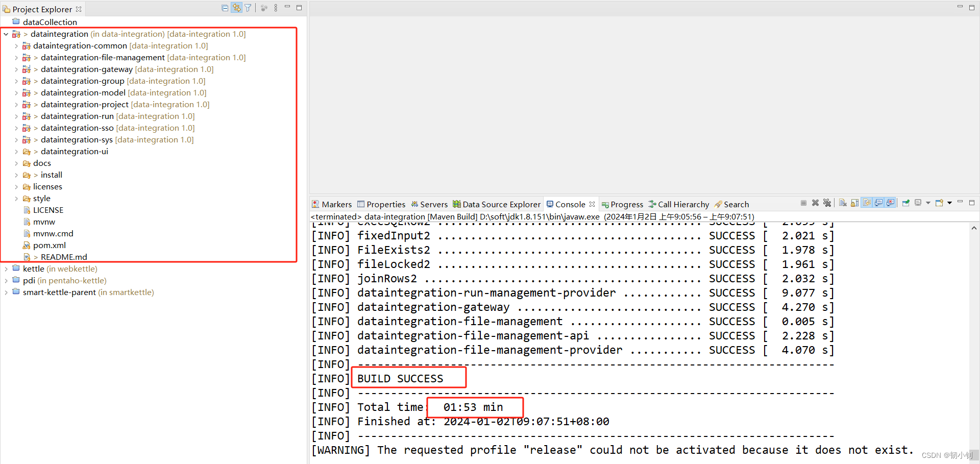Viewport: 980px width, 464px height.
Task: Click the Open Console icon
Action: (939, 203)
